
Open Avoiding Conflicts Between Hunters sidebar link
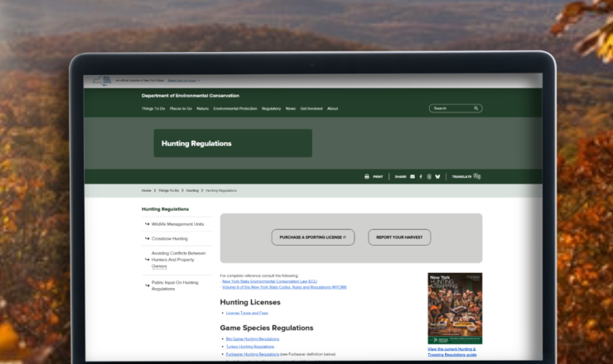pyautogui.click(x=178, y=260)
